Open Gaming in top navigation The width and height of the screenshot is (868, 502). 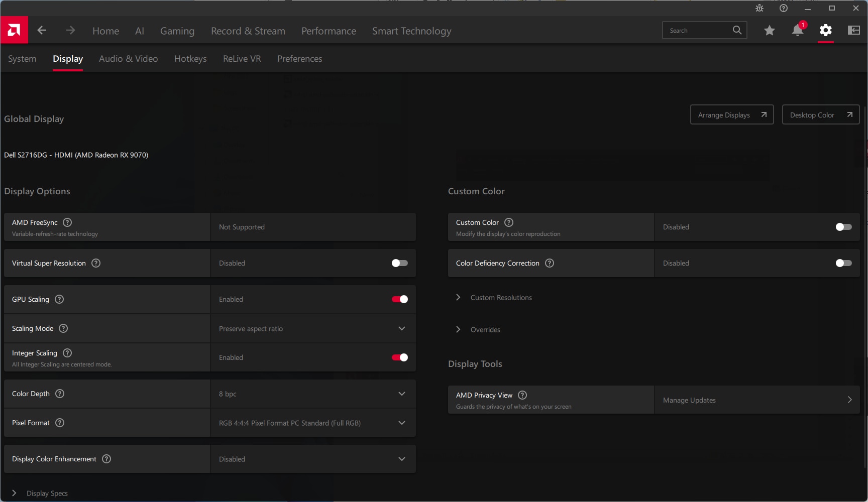[177, 31]
